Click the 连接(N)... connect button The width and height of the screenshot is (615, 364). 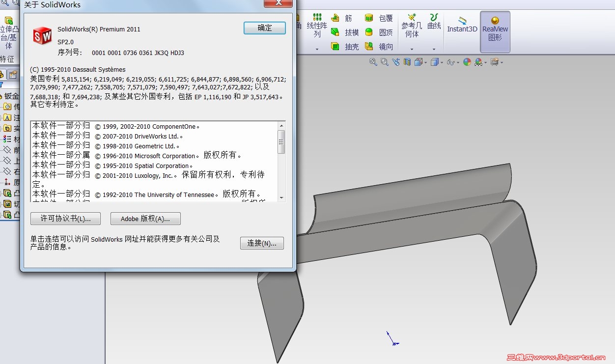coord(262,243)
